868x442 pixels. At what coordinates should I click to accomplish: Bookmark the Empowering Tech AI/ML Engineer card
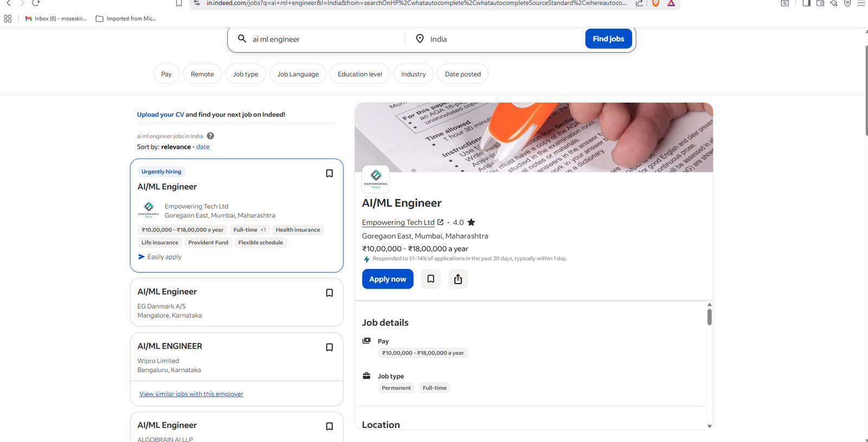tap(329, 174)
